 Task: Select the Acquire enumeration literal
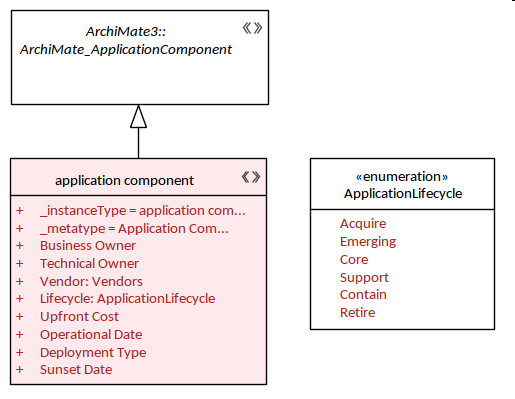tap(363, 224)
